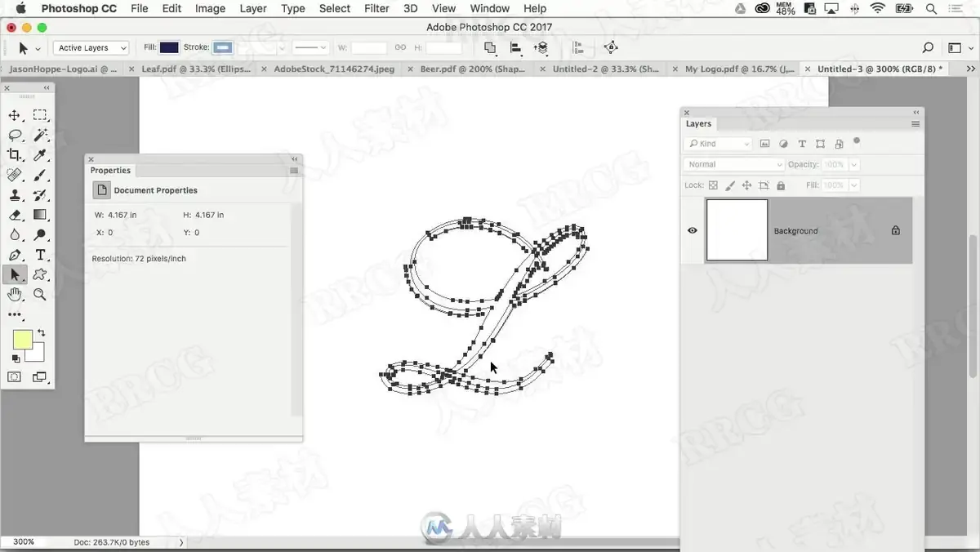Select the Magic Wand tool
The width and height of the screenshot is (980, 552).
point(40,135)
